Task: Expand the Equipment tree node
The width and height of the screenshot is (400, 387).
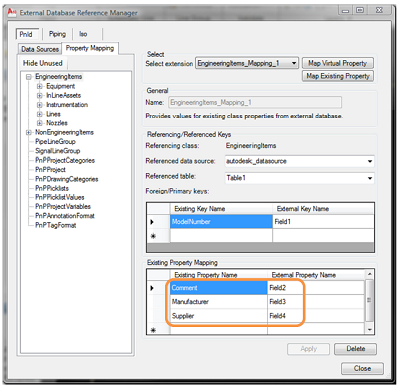Action: [40, 86]
